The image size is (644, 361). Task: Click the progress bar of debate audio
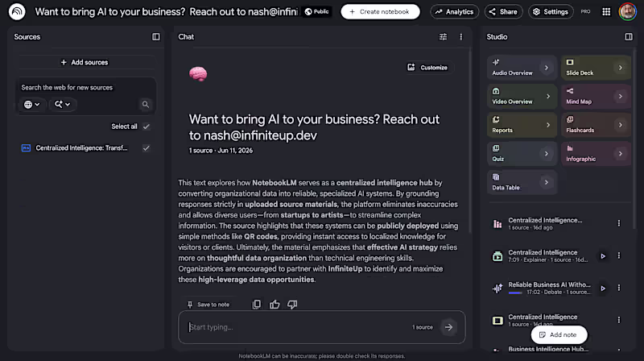tap(515, 293)
